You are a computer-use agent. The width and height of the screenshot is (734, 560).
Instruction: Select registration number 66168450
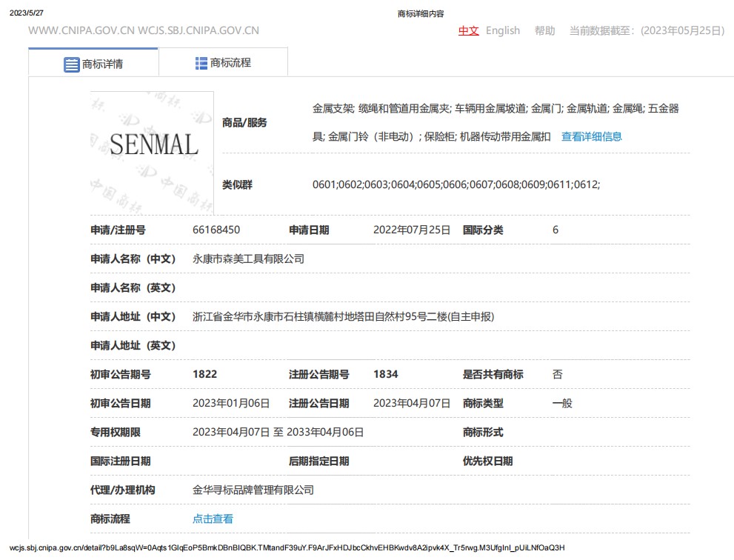(216, 230)
